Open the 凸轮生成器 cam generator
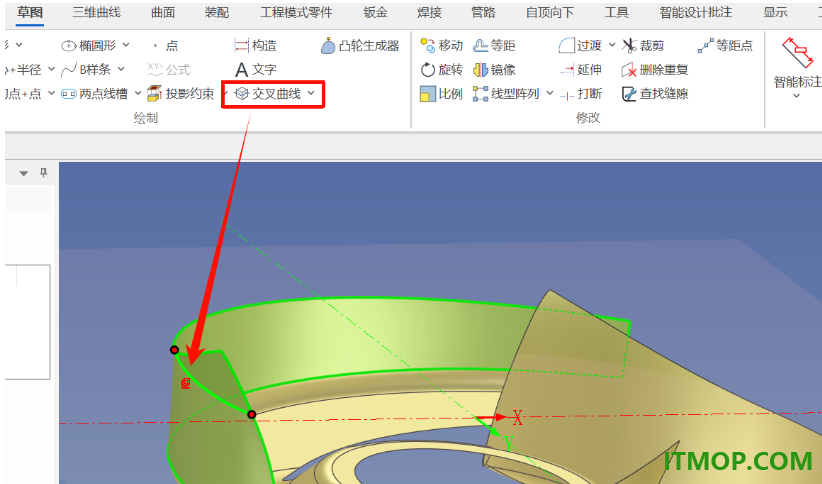Screen dimensions: 822x484 [360, 46]
